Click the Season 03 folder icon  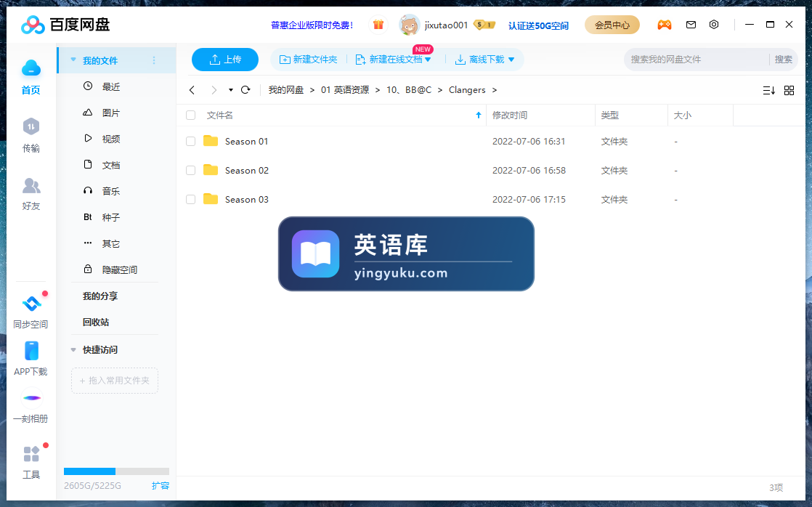pos(211,199)
